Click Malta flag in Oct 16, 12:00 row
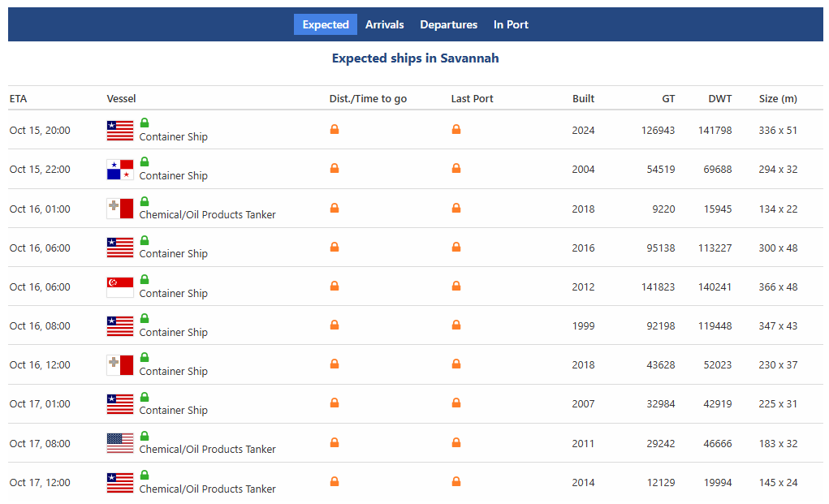The height and width of the screenshot is (504, 829). (120, 365)
